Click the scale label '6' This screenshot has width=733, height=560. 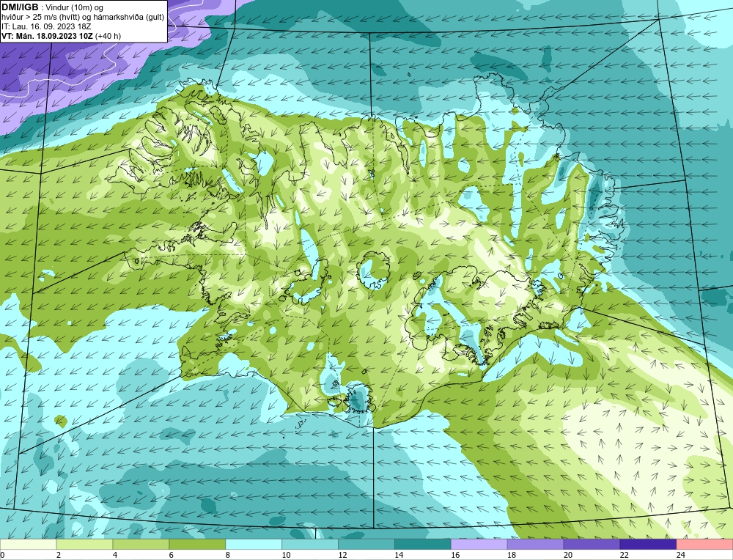(171, 555)
